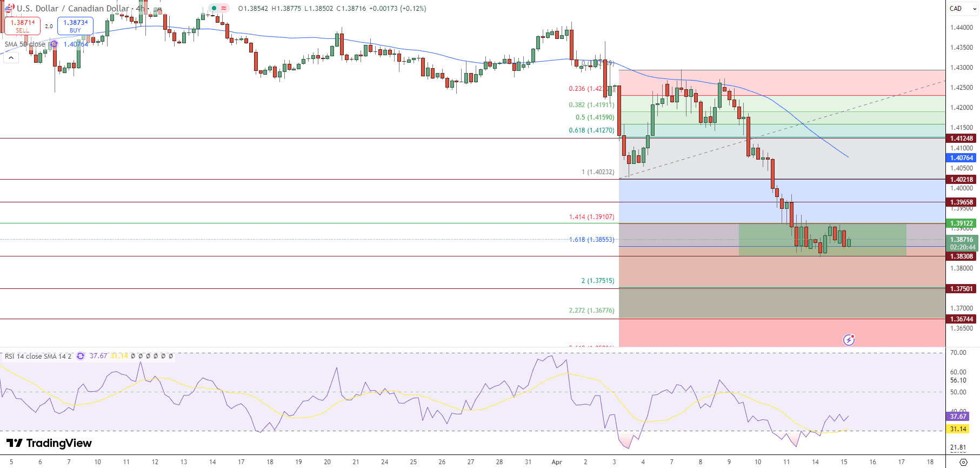The width and height of the screenshot is (980, 468).
Task: Click the 1 (1.40232) Fibonacci label
Action: point(598,172)
